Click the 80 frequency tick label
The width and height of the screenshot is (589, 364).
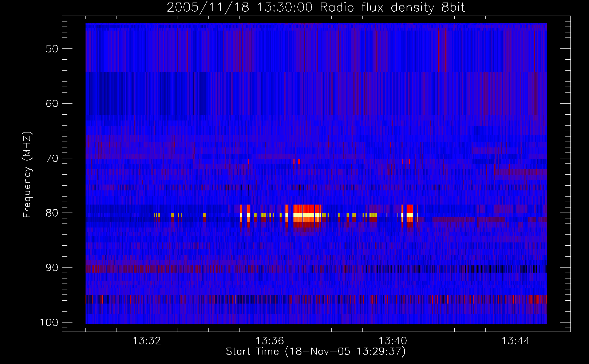pos(52,213)
